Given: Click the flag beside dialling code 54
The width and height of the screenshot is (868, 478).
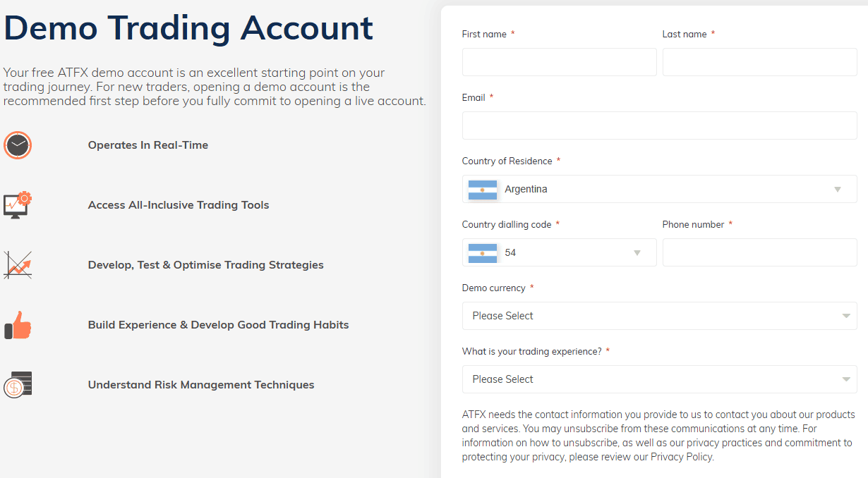Looking at the screenshot, I should pyautogui.click(x=483, y=252).
